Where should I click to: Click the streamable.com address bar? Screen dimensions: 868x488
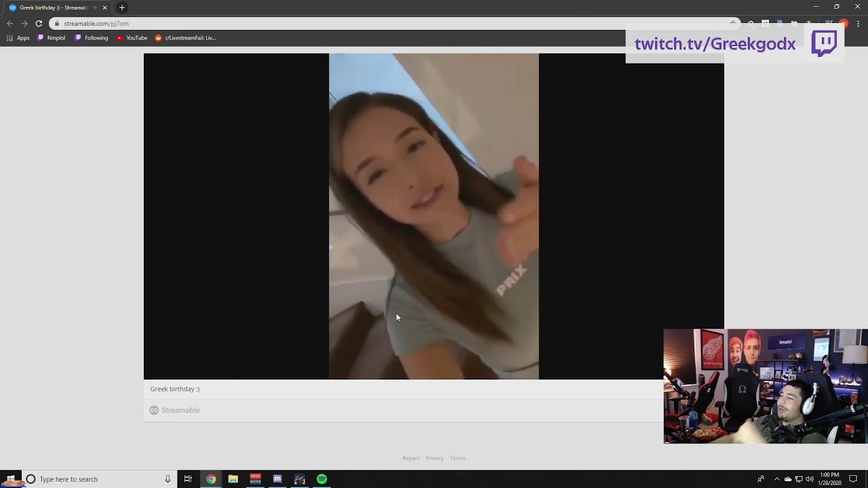(x=393, y=23)
